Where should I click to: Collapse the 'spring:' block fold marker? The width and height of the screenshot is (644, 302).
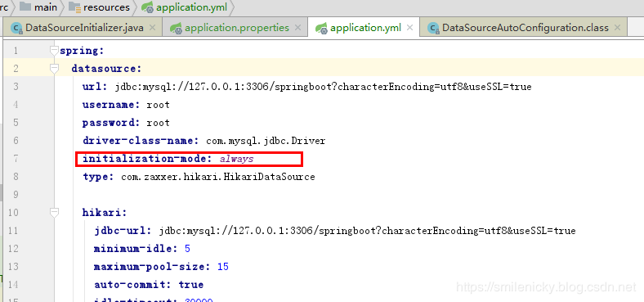[x=54, y=51]
